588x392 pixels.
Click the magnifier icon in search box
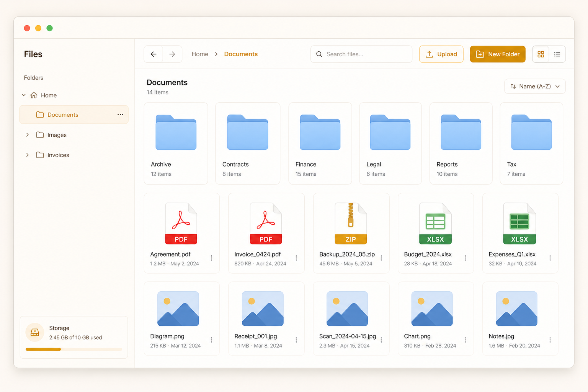(x=319, y=54)
